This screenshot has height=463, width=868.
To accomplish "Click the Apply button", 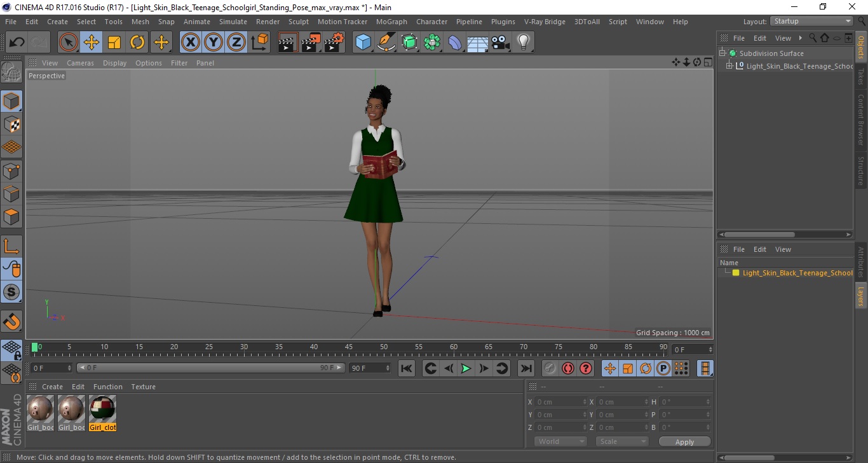I will pos(684,441).
